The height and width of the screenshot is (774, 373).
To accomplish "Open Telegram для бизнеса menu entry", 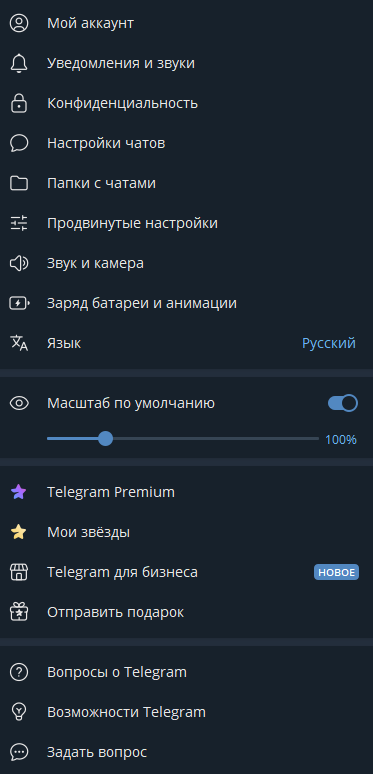I will 186,572.
